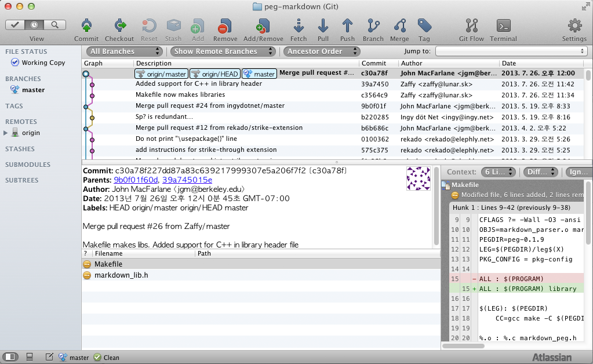The width and height of the screenshot is (593, 364).
Task: Click the edit note icon in status bar
Action: (49, 357)
